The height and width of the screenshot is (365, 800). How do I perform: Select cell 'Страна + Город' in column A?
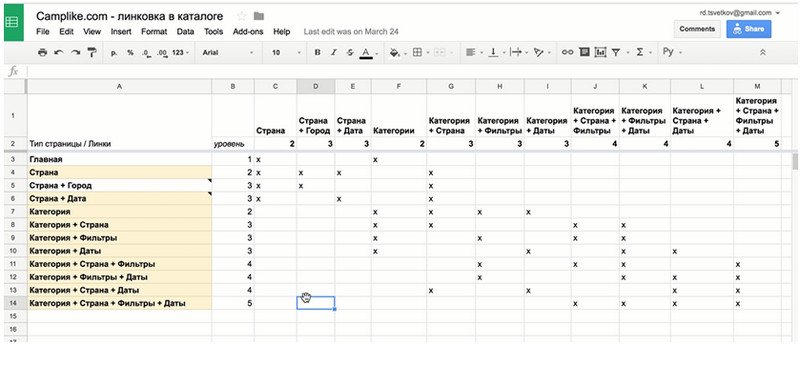tap(119, 185)
